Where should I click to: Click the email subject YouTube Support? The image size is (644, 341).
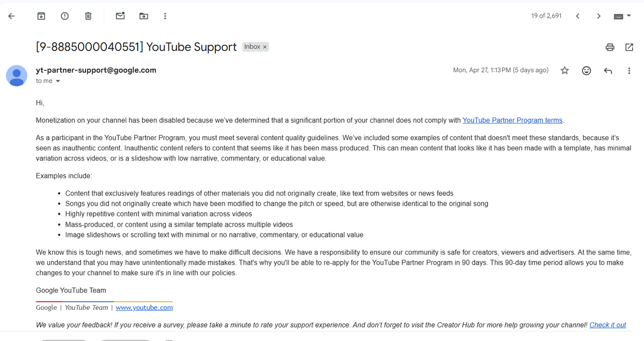[136, 47]
